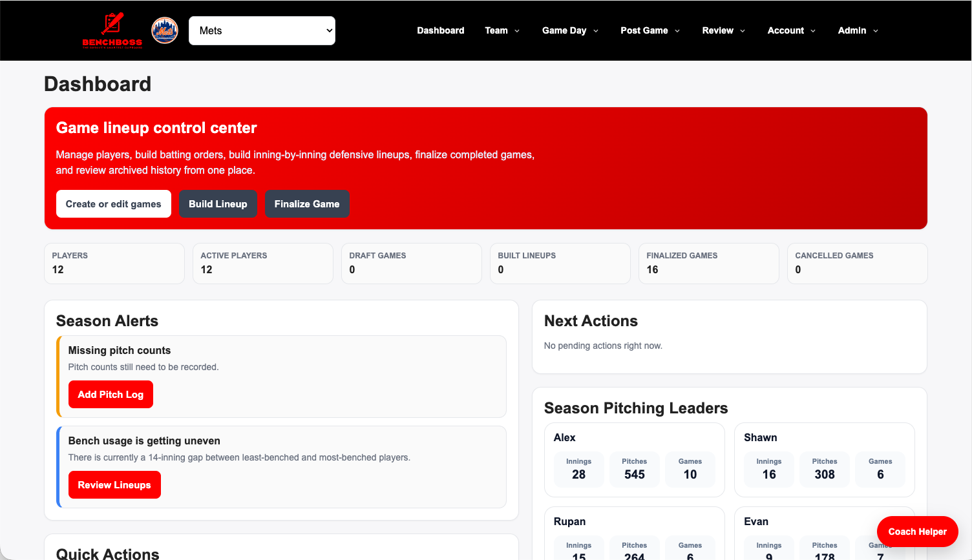This screenshot has height=560, width=972.
Task: Click Alex's Pitches value 545
Action: click(x=635, y=475)
